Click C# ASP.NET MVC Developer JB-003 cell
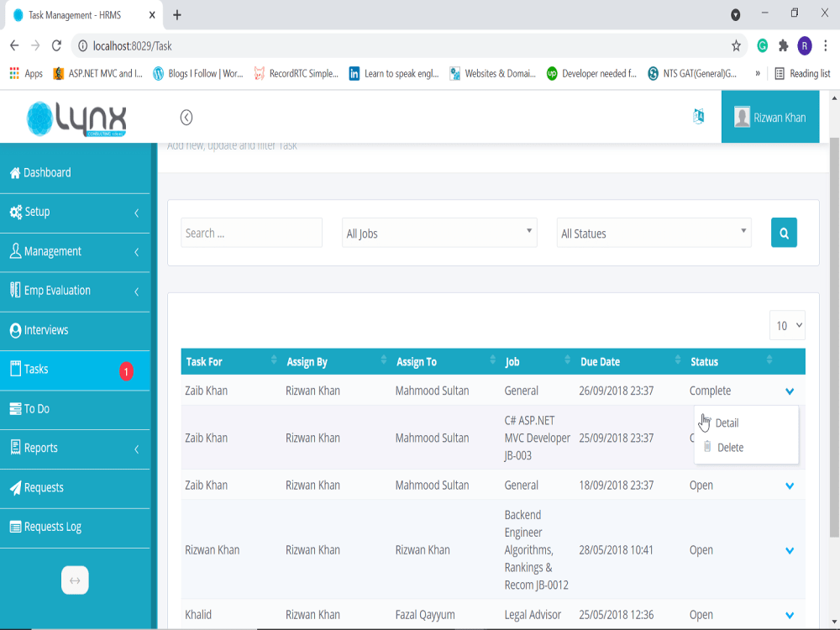840x630 pixels. (538, 438)
